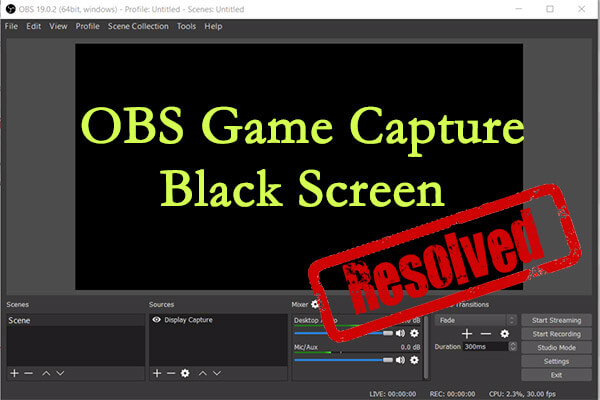Screen dimensions: 600x400
Task: Add a new source with the plus icon
Action: 157,373
